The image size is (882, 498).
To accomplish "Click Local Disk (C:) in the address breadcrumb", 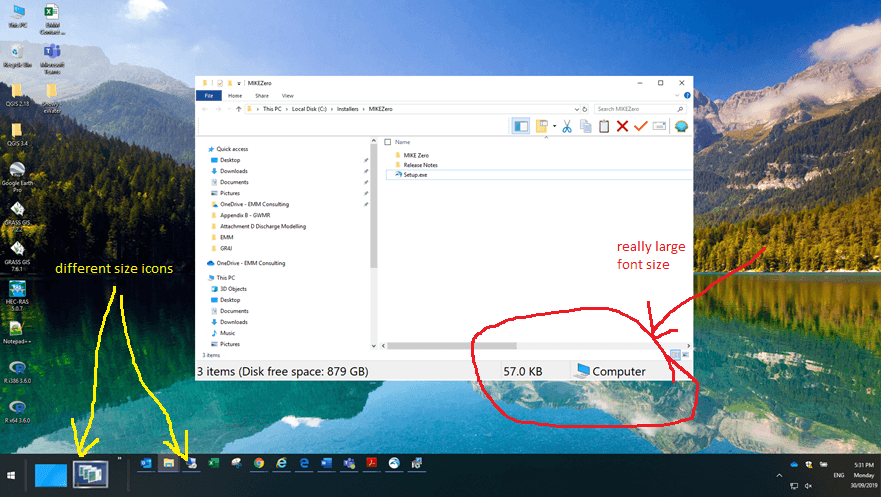I will pos(310,108).
